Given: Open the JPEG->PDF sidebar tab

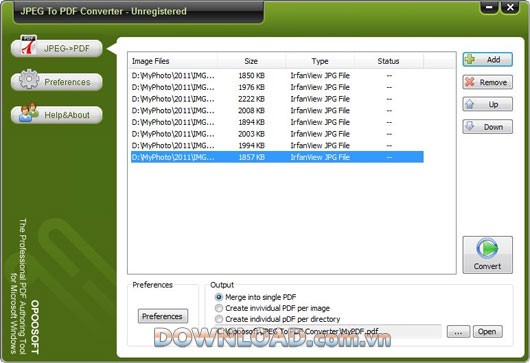Looking at the screenshot, I should [x=57, y=48].
